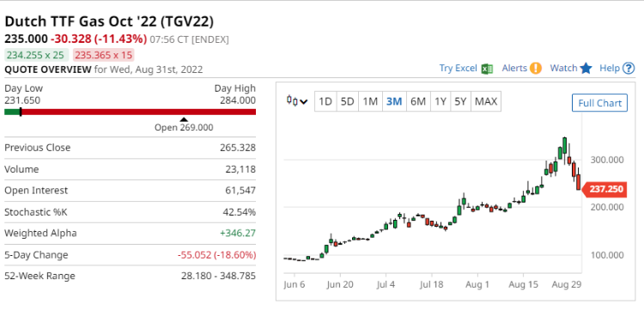This screenshot has width=644, height=316.
Task: Click the Help question mark icon
Action: 629,68
